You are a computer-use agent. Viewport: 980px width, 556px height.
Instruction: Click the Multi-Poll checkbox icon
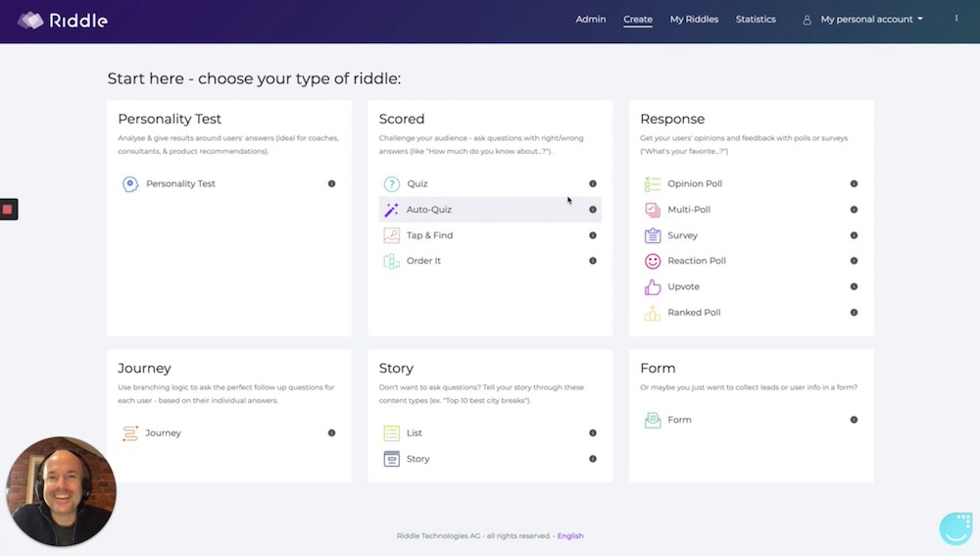(653, 210)
